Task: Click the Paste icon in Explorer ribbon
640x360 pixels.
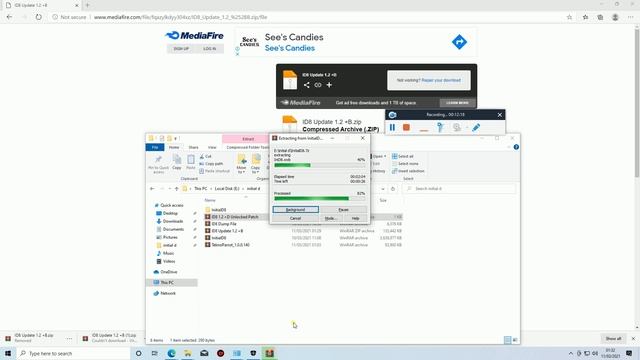Action: click(191, 162)
